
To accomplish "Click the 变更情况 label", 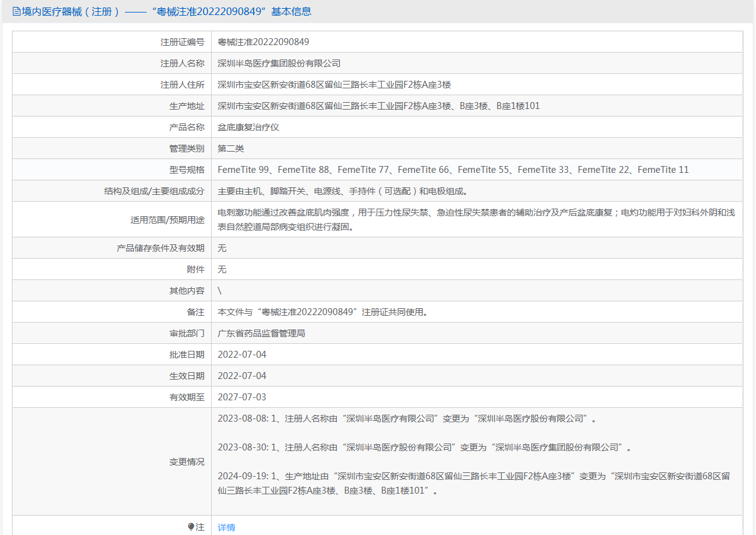I will 187,462.
